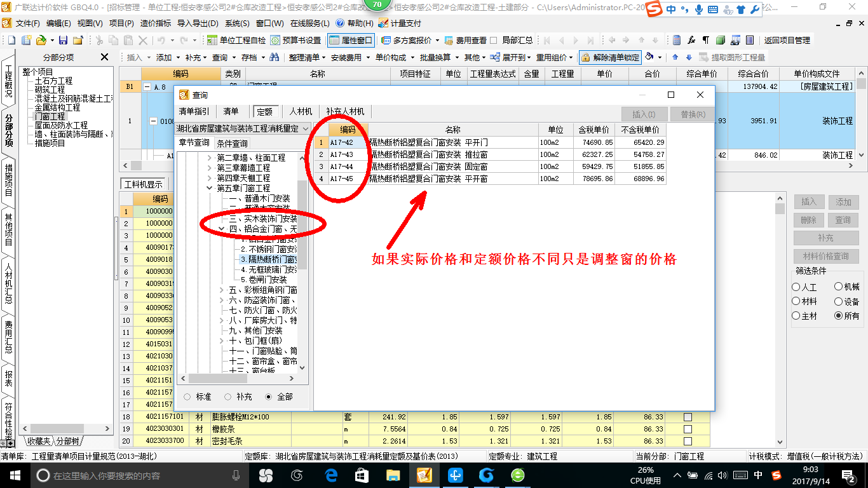Click 解除清单锁定 lock icon button

[x=610, y=57]
